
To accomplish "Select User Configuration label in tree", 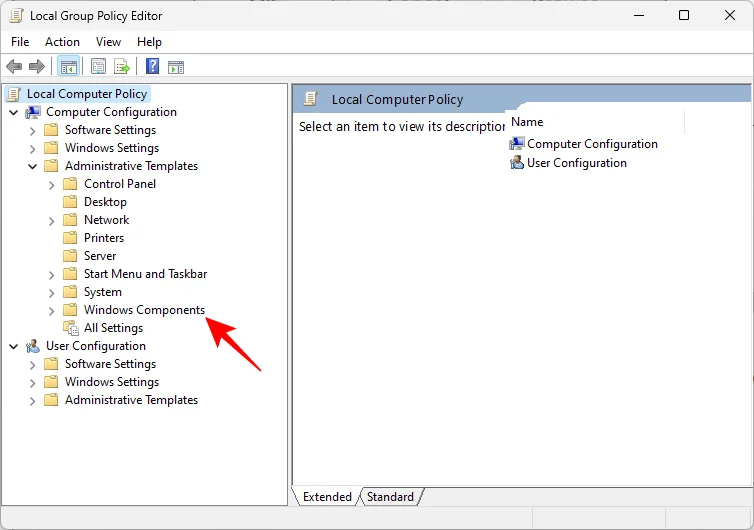I will (96, 346).
